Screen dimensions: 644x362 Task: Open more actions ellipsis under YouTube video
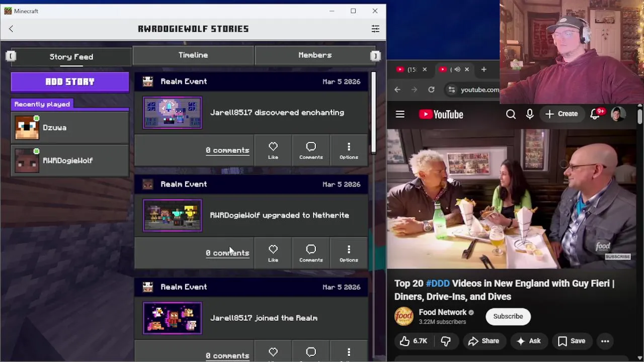pyautogui.click(x=605, y=341)
